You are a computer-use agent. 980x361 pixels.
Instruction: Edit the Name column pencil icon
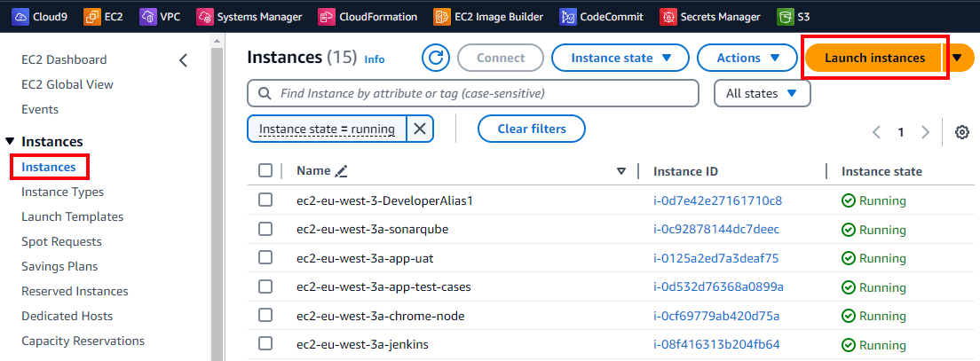click(341, 171)
